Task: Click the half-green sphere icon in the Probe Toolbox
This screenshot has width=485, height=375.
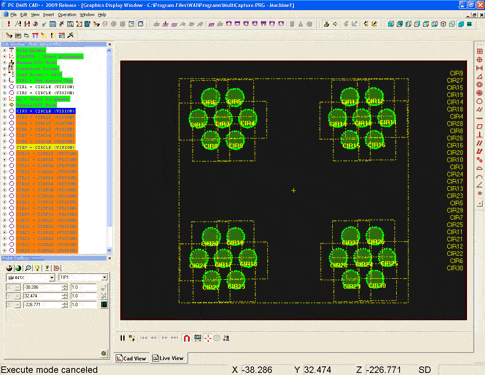Action: tap(18, 268)
